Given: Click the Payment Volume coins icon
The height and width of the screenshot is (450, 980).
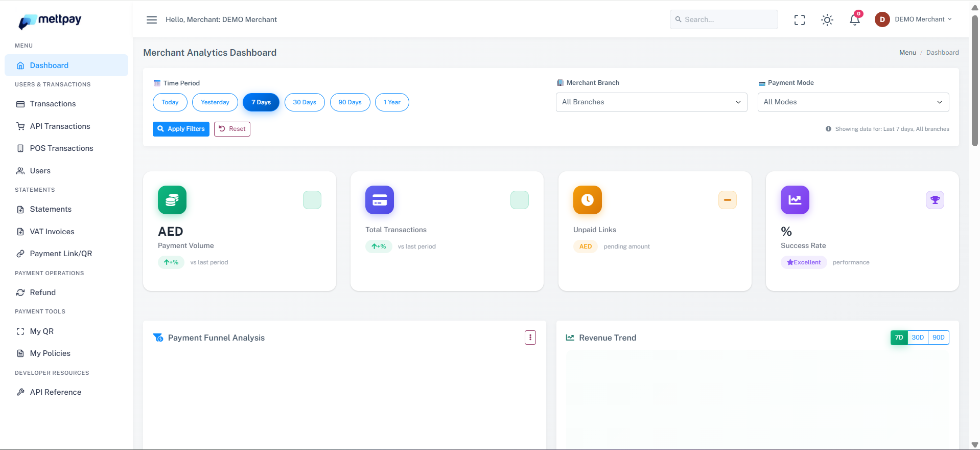Looking at the screenshot, I should click(x=172, y=200).
